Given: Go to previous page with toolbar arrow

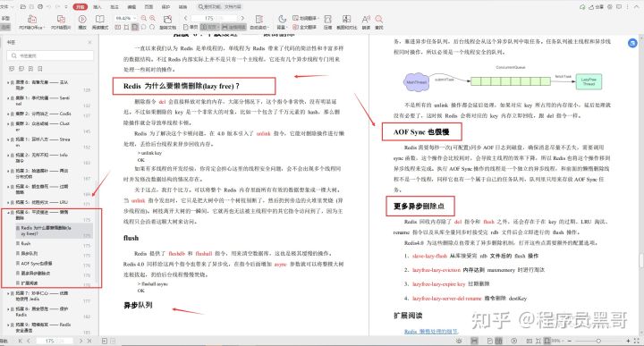Looking at the screenshot, I should pyautogui.click(x=186, y=18).
